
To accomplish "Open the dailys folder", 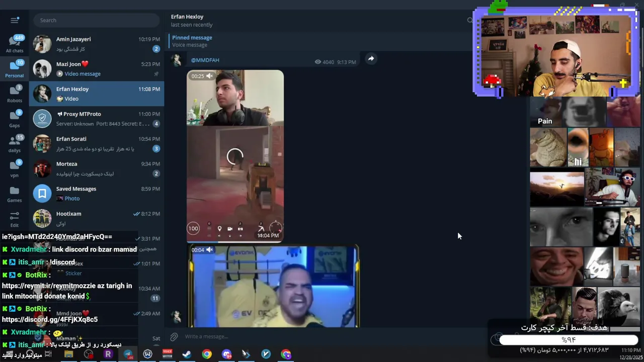I will tap(15, 144).
